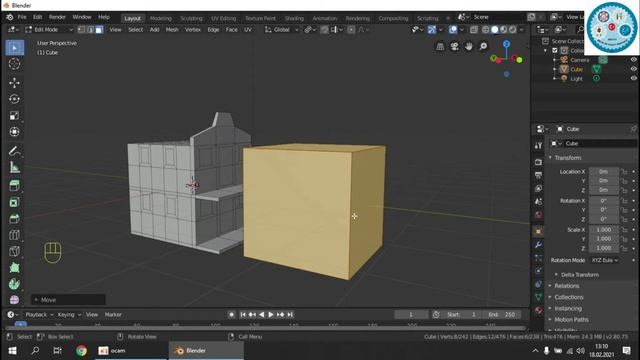Select the Transform tool

click(x=15, y=132)
